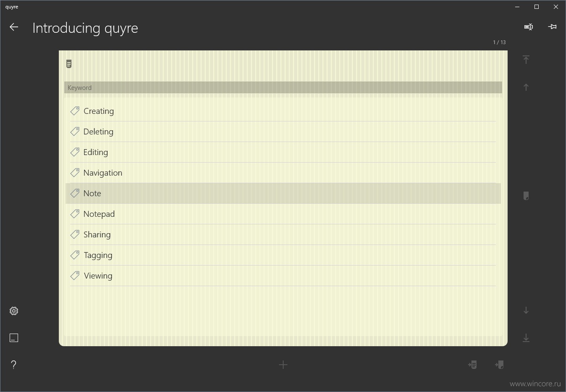
Task: Add a new note with plus button
Action: tap(283, 365)
